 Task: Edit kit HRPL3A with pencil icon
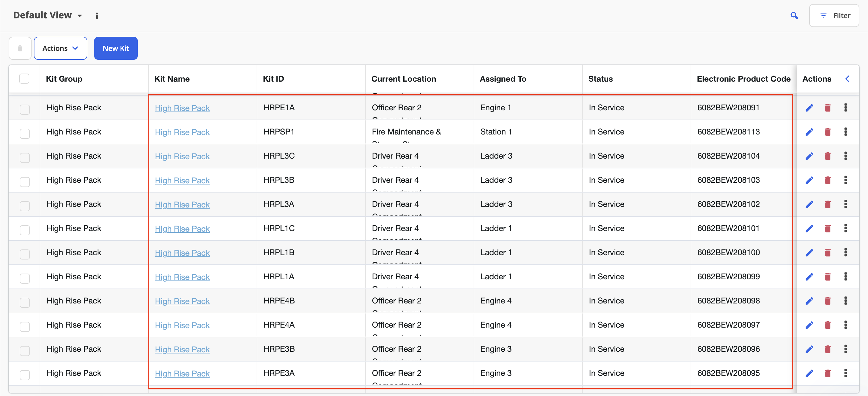click(x=809, y=204)
